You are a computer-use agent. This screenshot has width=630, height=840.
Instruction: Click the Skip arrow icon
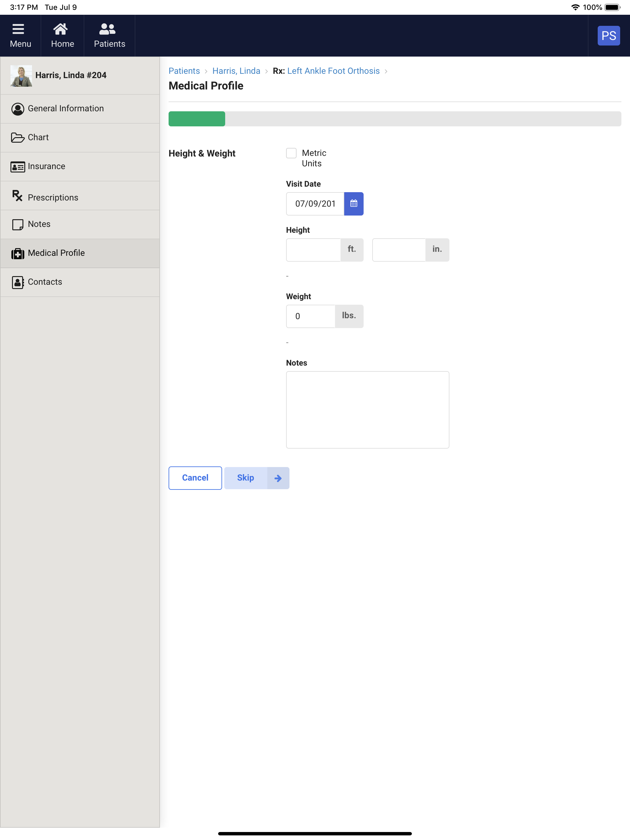[x=278, y=478]
